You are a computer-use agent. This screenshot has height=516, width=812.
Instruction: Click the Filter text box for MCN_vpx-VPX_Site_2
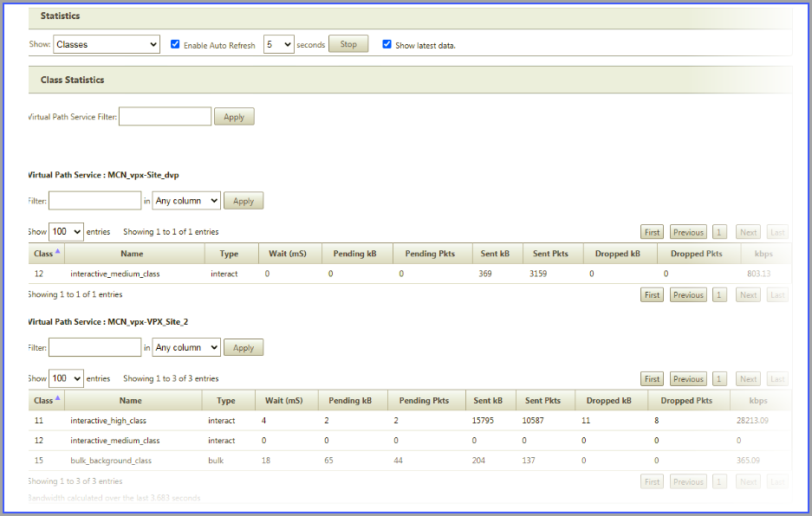[94, 348]
